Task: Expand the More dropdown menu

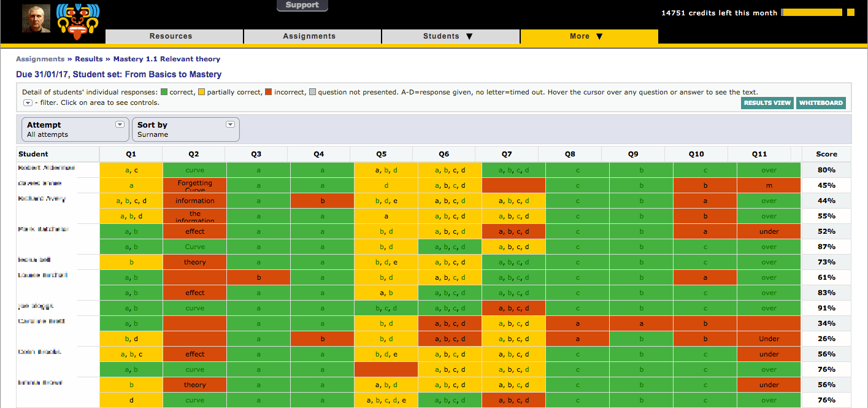Action: [x=588, y=36]
